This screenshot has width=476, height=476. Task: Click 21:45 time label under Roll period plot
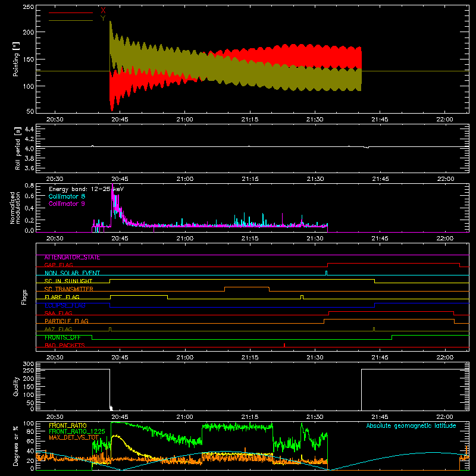380,179
